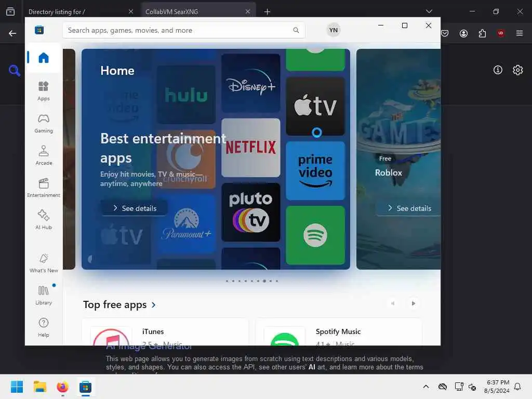This screenshot has width=532, height=399.
Task: Go to the Gaming section
Action: click(x=44, y=123)
